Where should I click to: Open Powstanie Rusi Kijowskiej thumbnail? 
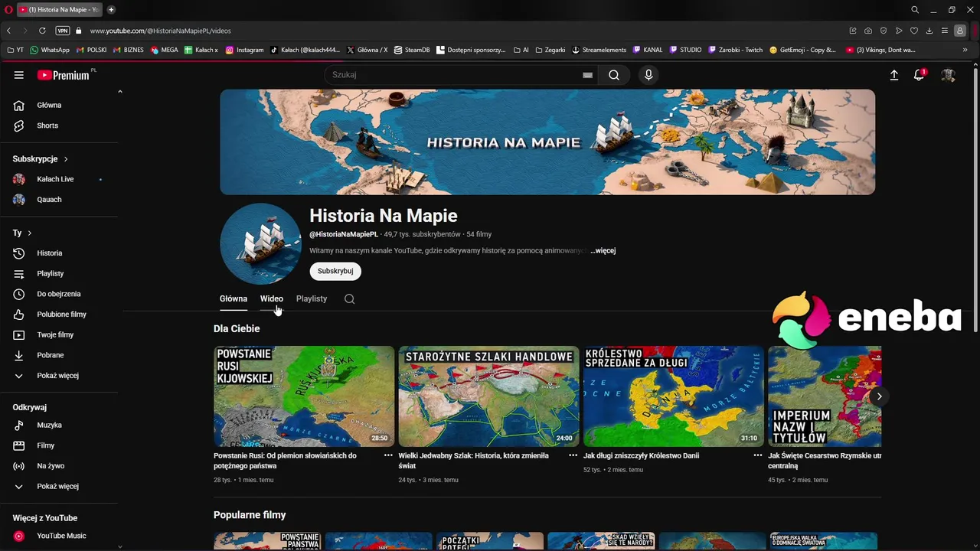(x=304, y=396)
